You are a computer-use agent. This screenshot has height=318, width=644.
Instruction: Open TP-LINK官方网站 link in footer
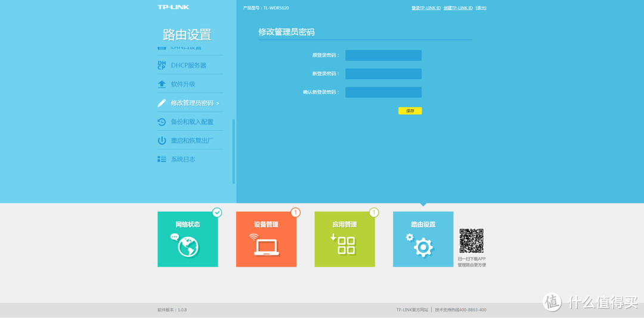[x=412, y=310]
